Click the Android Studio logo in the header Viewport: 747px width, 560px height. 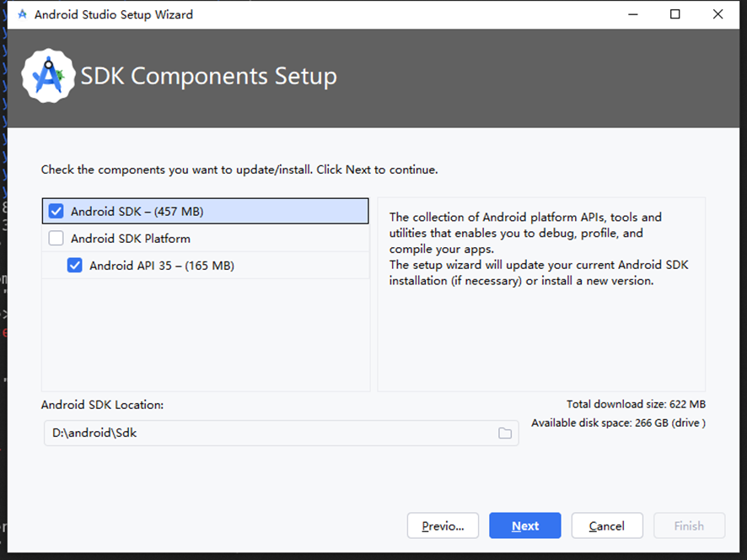[48, 76]
